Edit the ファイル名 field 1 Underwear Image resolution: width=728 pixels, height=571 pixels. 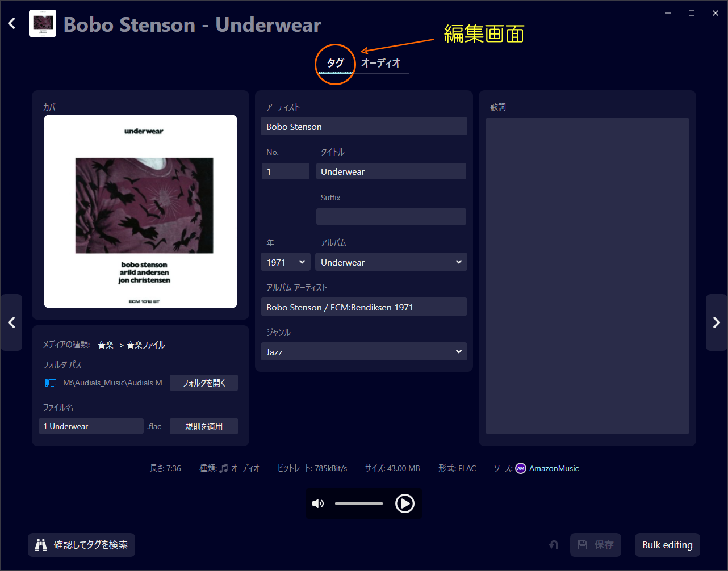91,426
